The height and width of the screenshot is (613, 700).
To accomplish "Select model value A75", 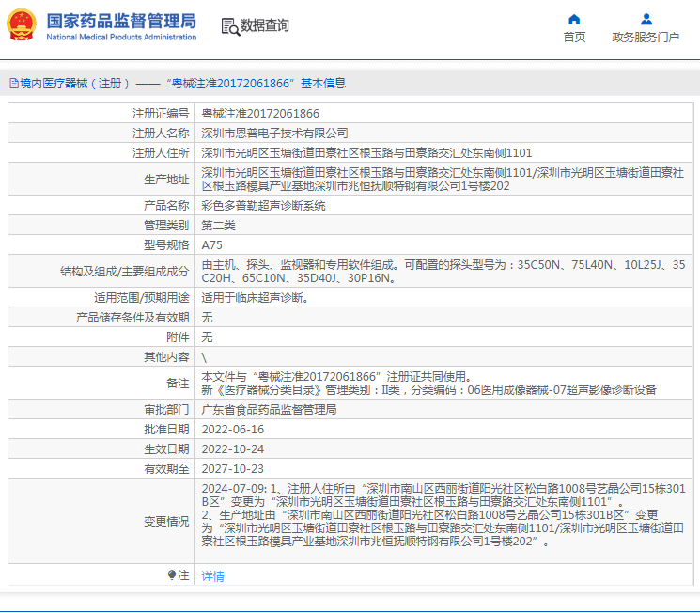I will click(x=211, y=244).
